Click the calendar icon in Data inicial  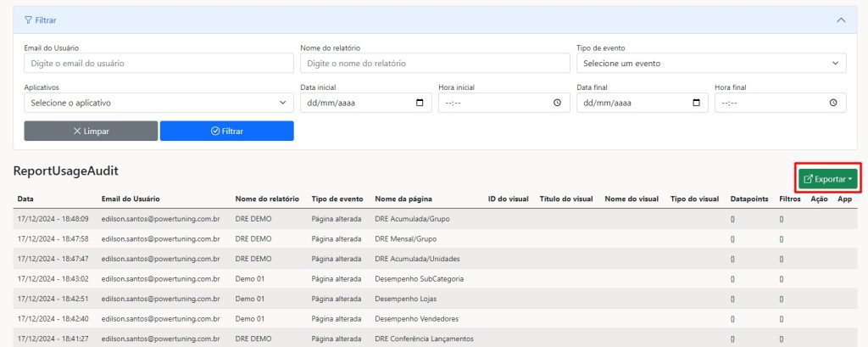[420, 103]
